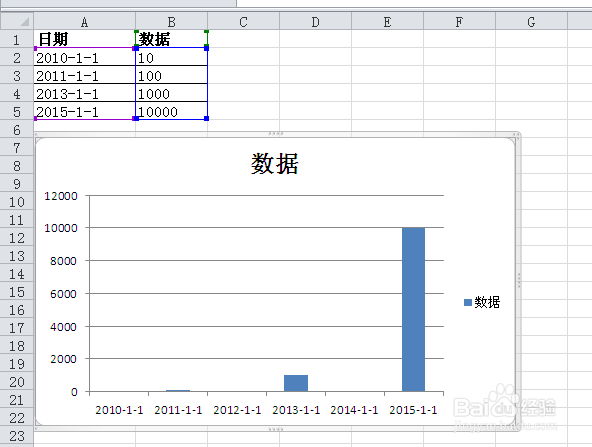The width and height of the screenshot is (592, 447).
Task: Click x-axis label 2012-1-1
Action: coord(237,410)
